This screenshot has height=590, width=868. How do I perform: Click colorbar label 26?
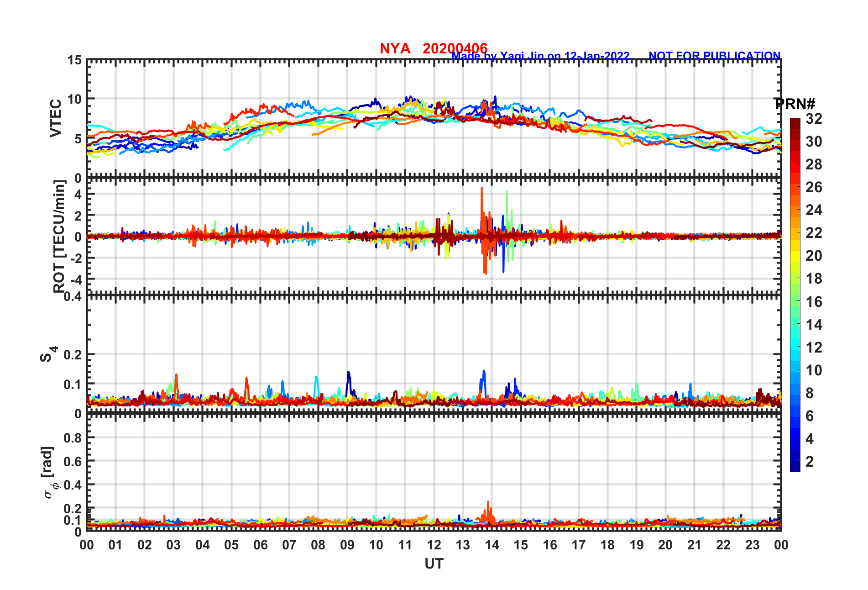pyautogui.click(x=814, y=187)
